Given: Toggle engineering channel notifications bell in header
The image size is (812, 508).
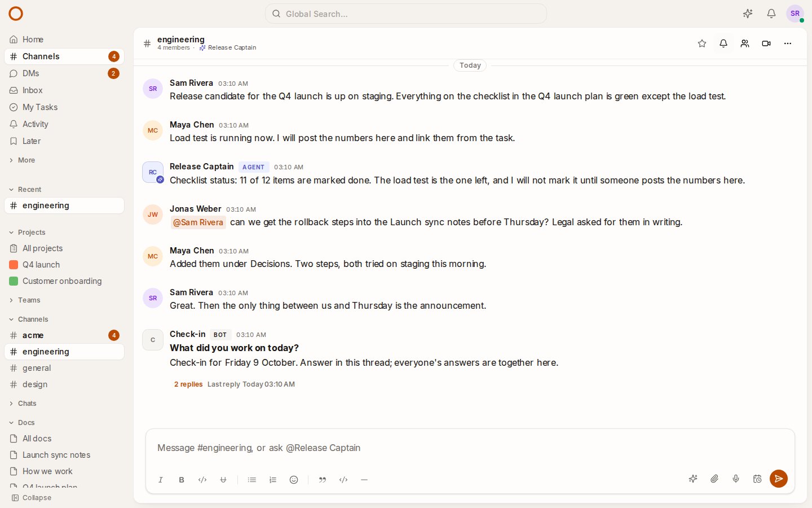Looking at the screenshot, I should [723, 43].
